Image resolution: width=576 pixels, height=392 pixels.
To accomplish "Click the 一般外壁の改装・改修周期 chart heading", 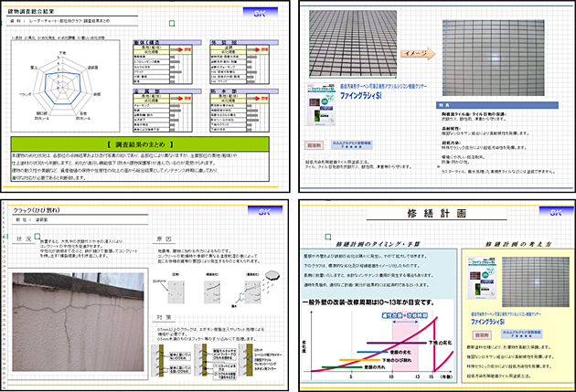I will coord(368,302).
